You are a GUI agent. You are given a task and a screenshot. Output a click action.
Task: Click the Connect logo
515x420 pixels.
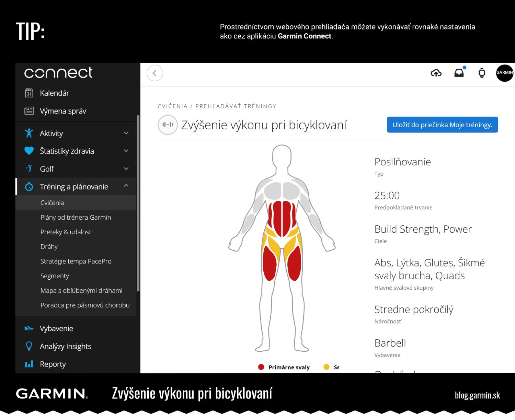[x=58, y=72]
